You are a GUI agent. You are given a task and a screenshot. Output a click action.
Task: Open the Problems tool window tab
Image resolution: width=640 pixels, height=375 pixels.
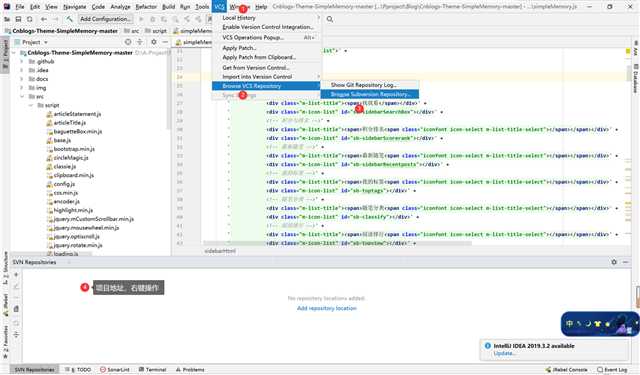coord(190,370)
